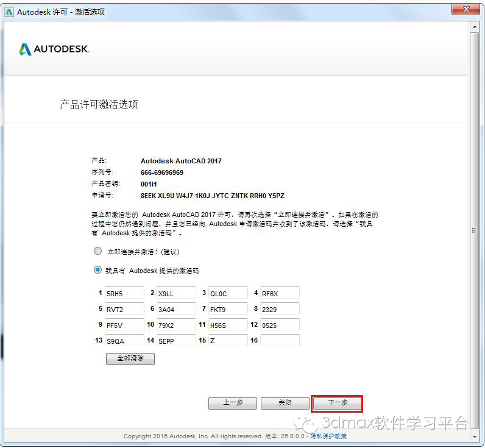The width and height of the screenshot is (485, 448).
Task: Click the serial number 666-69696969
Action: click(162, 172)
